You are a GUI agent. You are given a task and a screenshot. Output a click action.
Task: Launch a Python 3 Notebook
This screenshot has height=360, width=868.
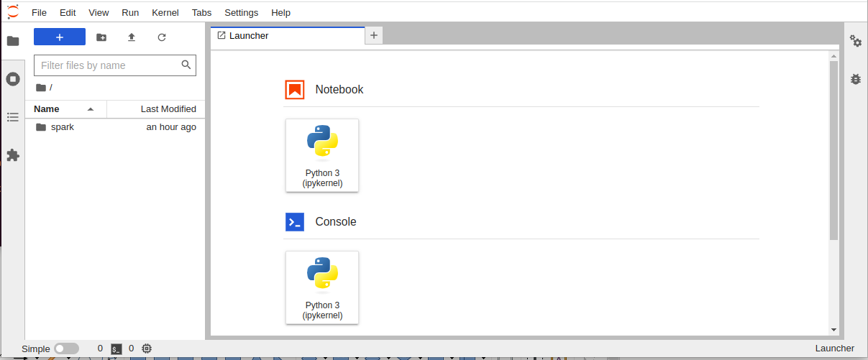(x=322, y=155)
